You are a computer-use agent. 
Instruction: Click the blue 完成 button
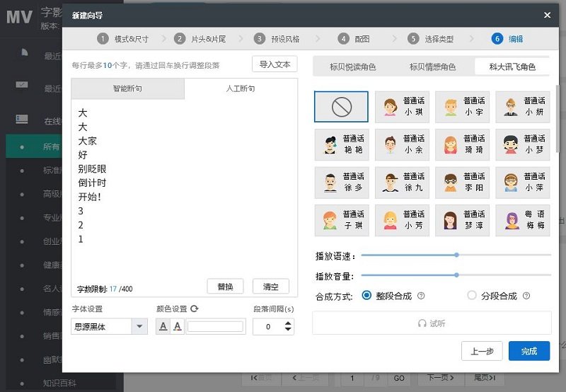[529, 351]
